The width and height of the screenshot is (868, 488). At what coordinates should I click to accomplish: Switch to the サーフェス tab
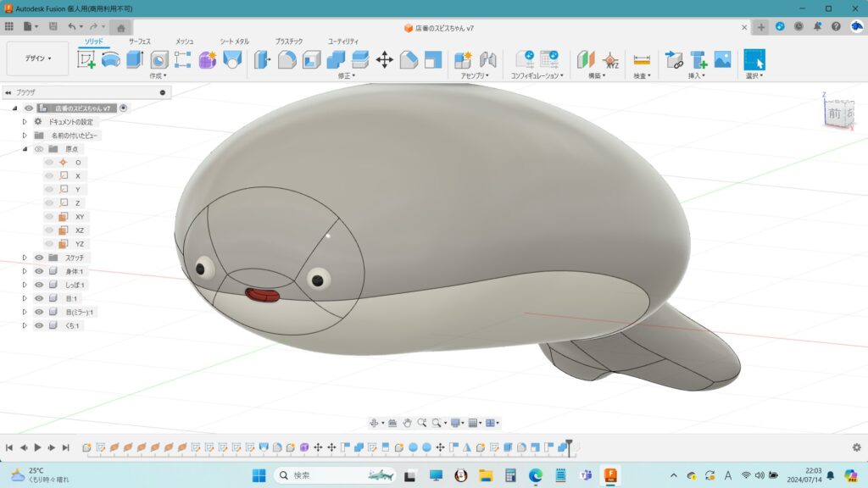pos(141,41)
